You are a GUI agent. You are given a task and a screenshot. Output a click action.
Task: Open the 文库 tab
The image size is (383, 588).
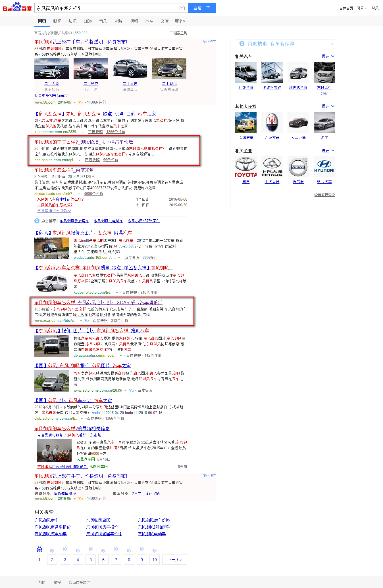click(x=165, y=21)
